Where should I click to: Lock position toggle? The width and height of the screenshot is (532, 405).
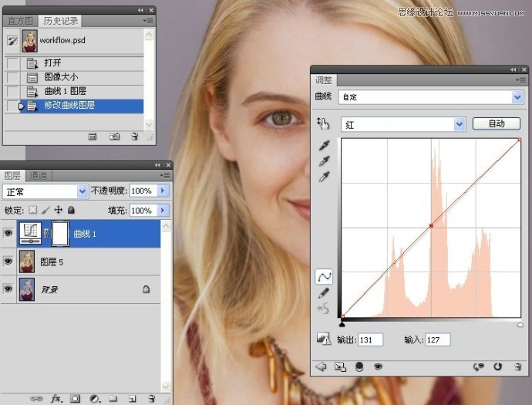click(59, 210)
